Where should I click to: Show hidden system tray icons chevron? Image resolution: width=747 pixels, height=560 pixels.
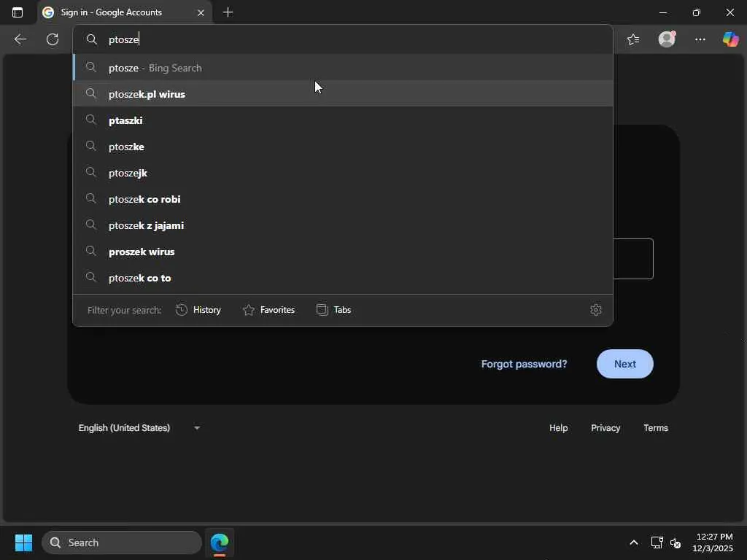point(634,542)
